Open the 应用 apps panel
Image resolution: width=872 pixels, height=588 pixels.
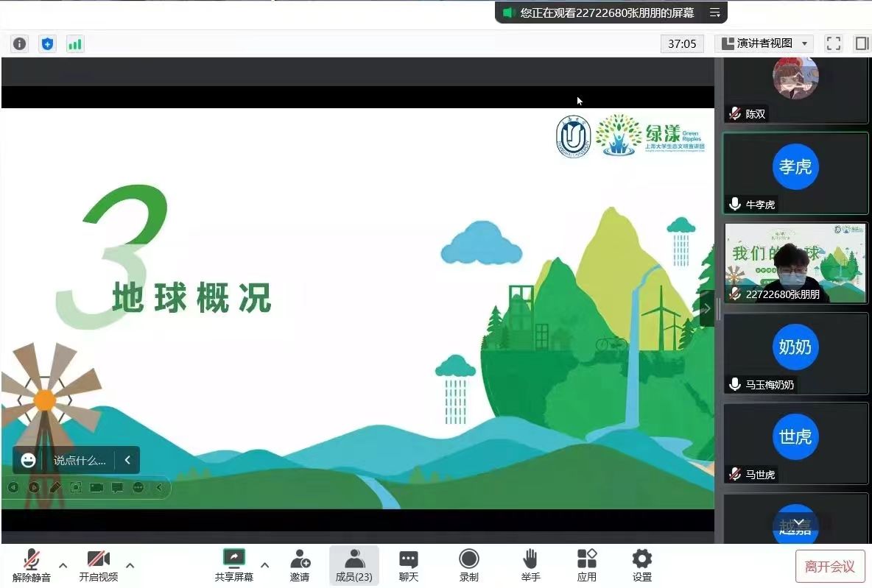click(586, 565)
